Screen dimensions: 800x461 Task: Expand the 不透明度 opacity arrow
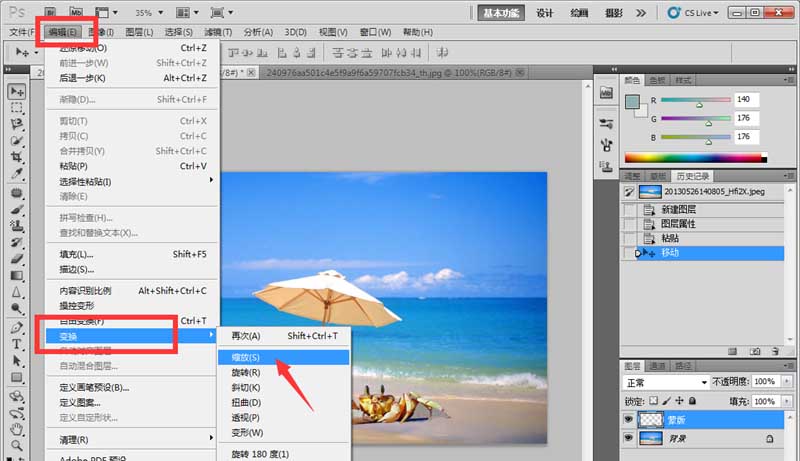(x=787, y=381)
